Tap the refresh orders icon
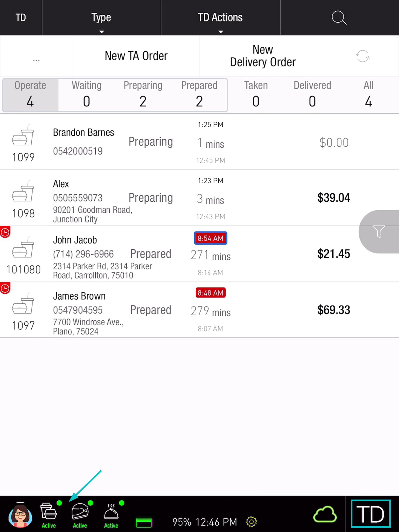399x532 pixels. 362,56
